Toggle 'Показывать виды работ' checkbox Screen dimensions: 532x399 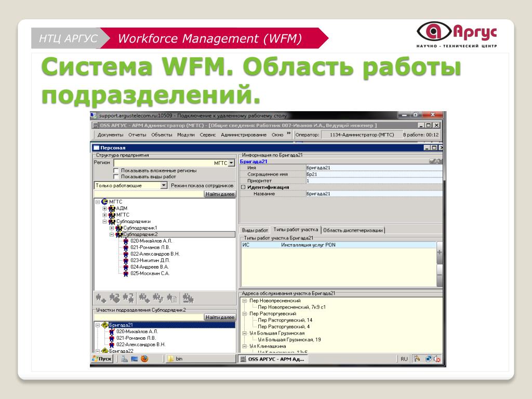(116, 177)
